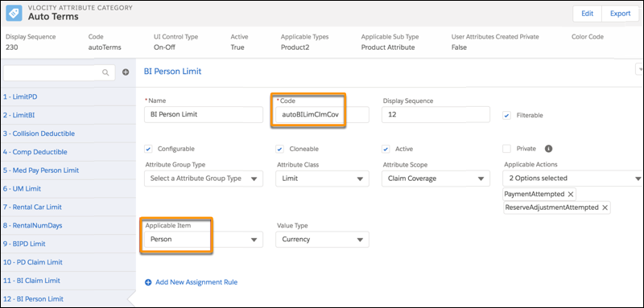644x308 pixels.
Task: Select 2 - LimitBI in the list
Action: (x=68, y=115)
